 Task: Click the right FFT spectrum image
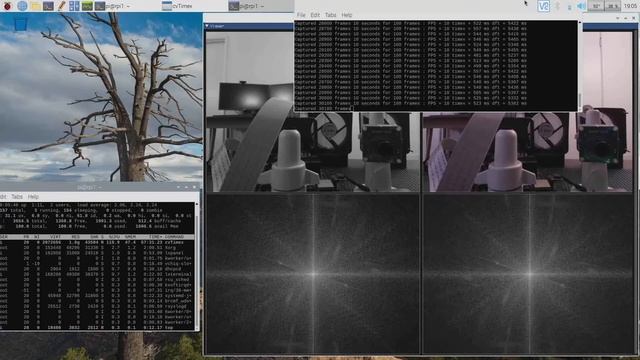[x=527, y=273]
